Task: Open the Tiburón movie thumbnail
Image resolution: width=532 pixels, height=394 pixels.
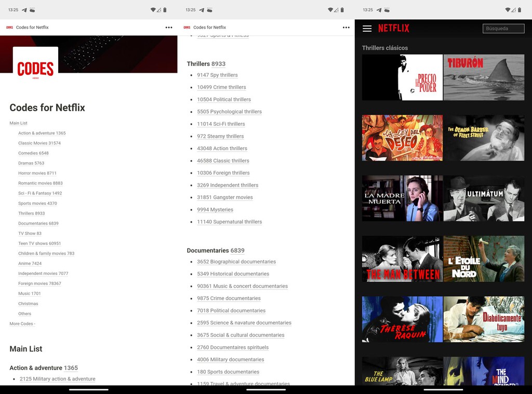Action: pos(484,77)
